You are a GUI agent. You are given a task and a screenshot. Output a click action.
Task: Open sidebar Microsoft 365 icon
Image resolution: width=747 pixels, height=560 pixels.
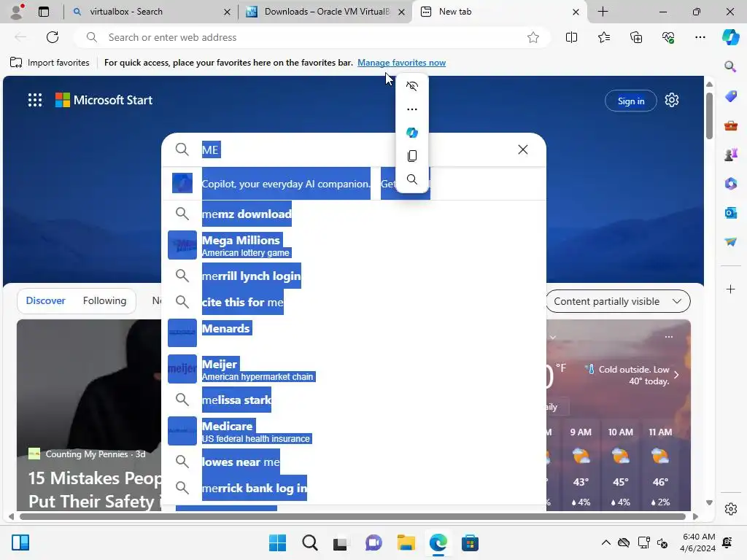pyautogui.click(x=730, y=183)
